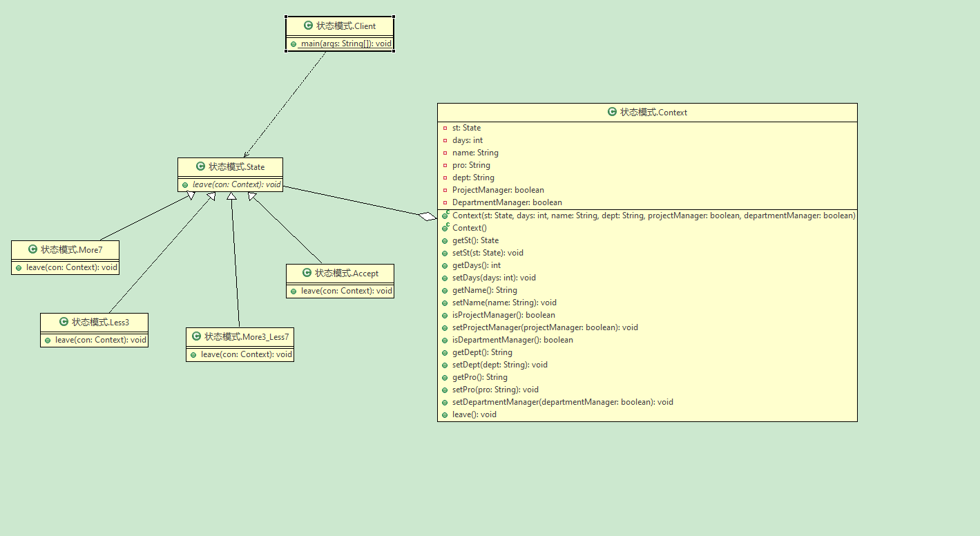
Task: Click the method icon beside leave in the State class
Action: coord(185,184)
